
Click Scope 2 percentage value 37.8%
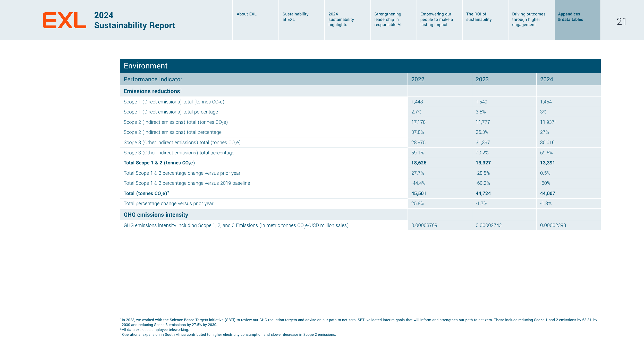(x=418, y=132)
